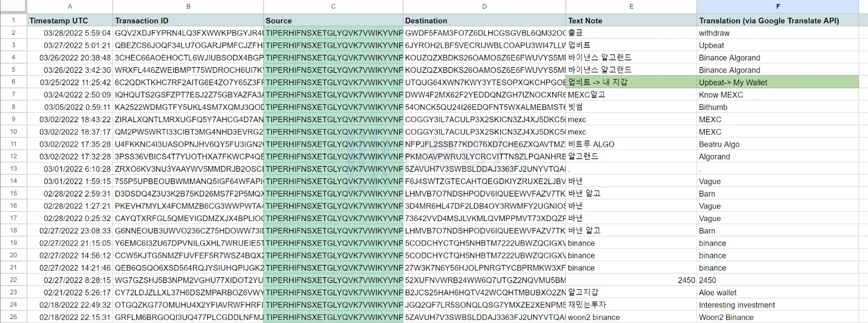This screenshot has height=323, width=868.
Task: Click the 'withdraw' translation cell
Action: click(777, 33)
